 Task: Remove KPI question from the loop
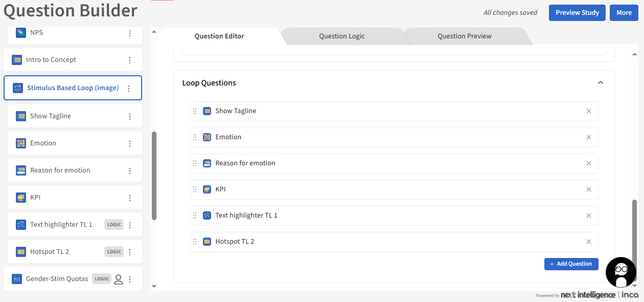pyautogui.click(x=588, y=189)
